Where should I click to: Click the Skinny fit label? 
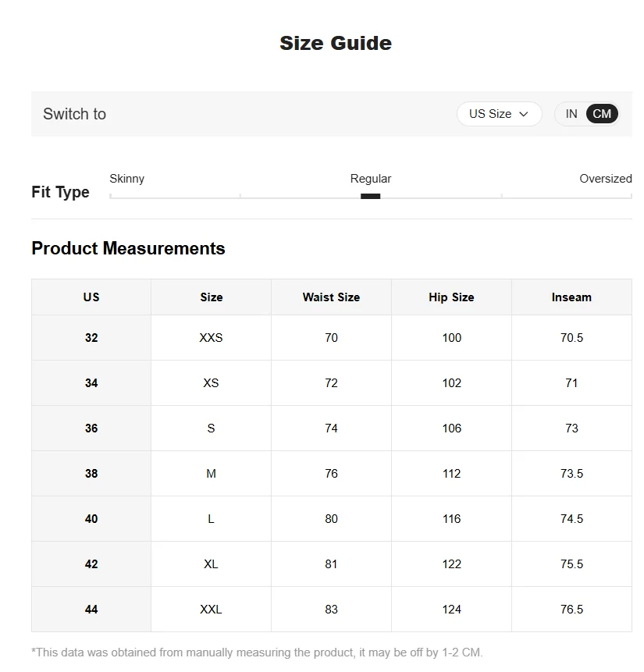(126, 179)
